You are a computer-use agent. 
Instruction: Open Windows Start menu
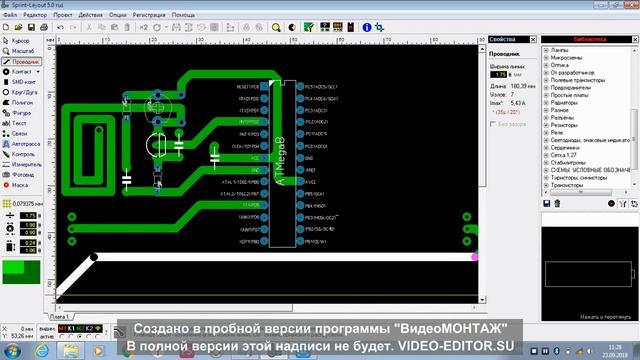click(13, 351)
